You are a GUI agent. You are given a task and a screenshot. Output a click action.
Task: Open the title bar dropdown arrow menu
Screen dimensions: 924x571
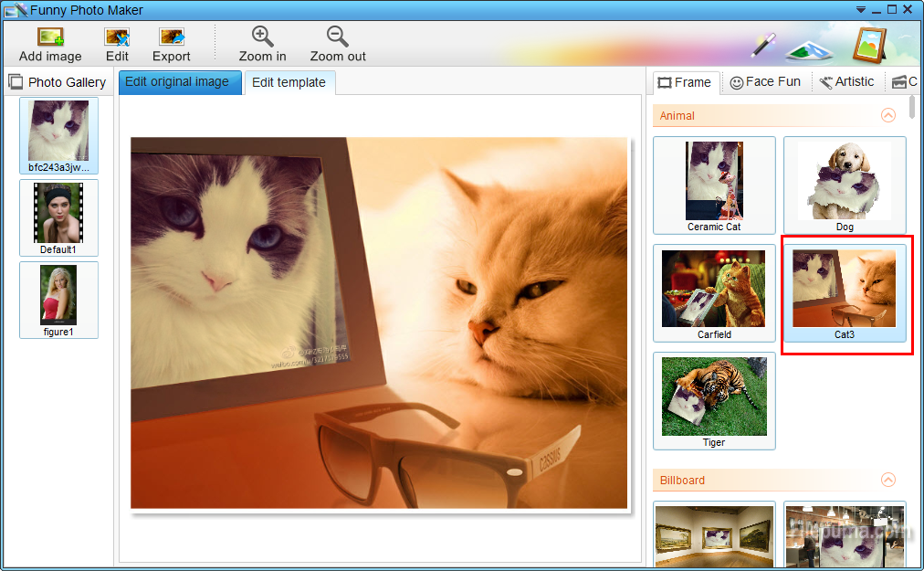[x=859, y=9]
